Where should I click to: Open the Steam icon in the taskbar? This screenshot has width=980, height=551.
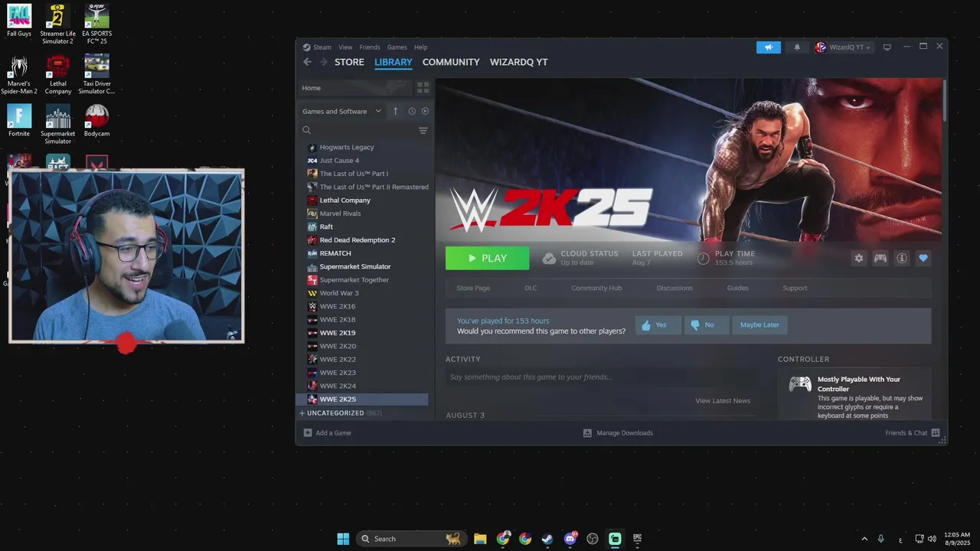(547, 539)
